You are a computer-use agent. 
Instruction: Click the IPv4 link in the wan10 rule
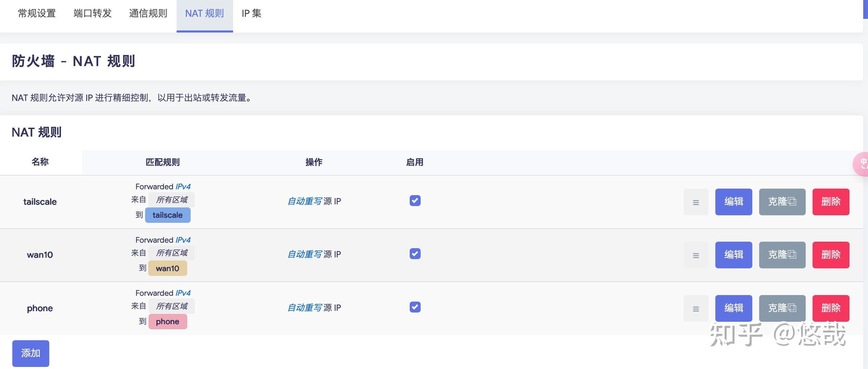click(183, 240)
